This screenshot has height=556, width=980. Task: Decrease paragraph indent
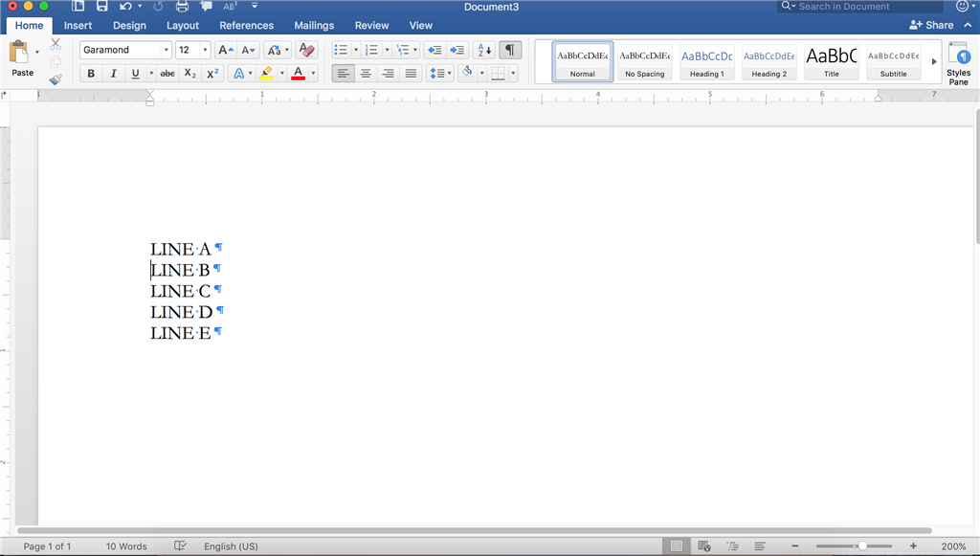point(434,50)
